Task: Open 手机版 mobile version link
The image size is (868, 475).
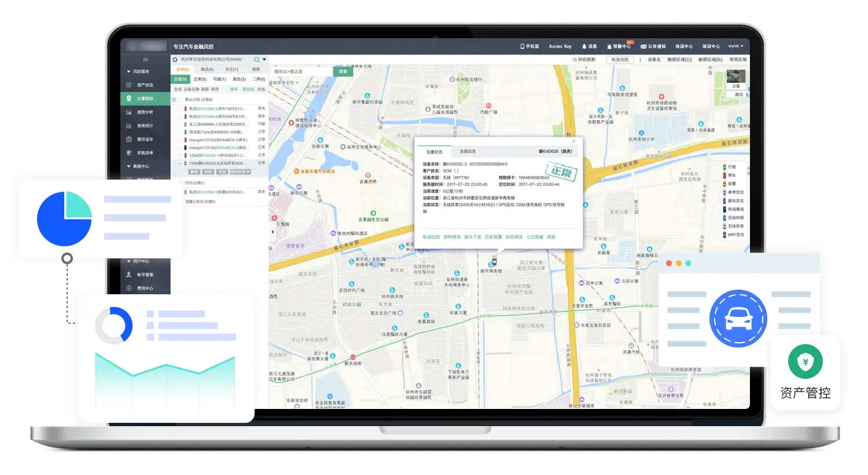Action: click(529, 46)
